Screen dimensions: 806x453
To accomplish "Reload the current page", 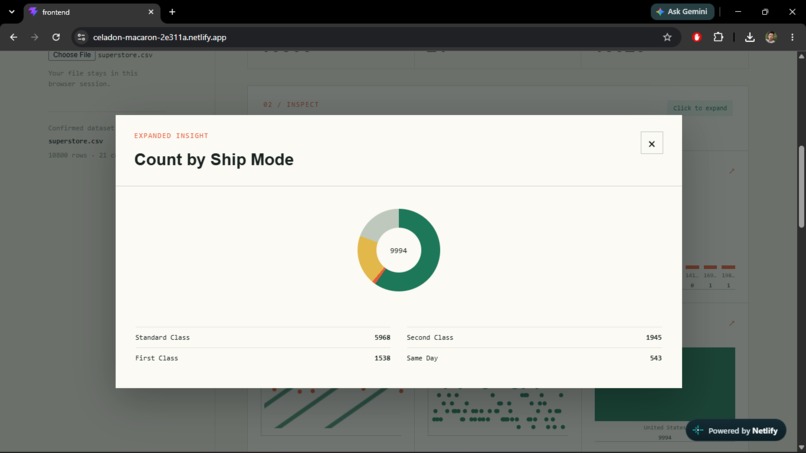I will coord(56,37).
